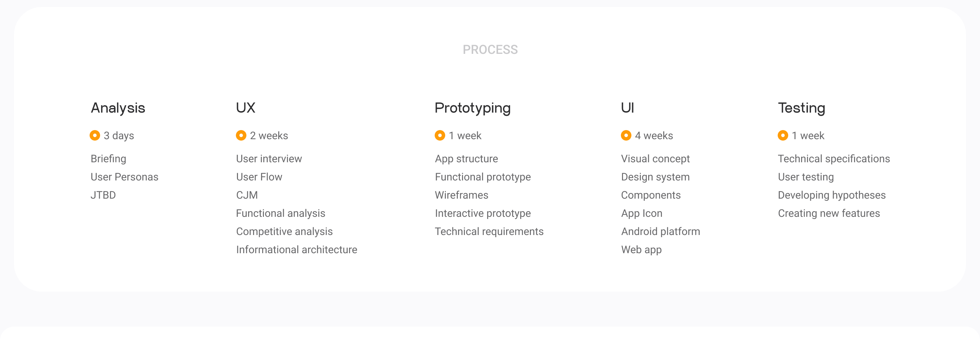Select Creating new features item
Viewport: 980px width, 356px height.
[x=828, y=214]
